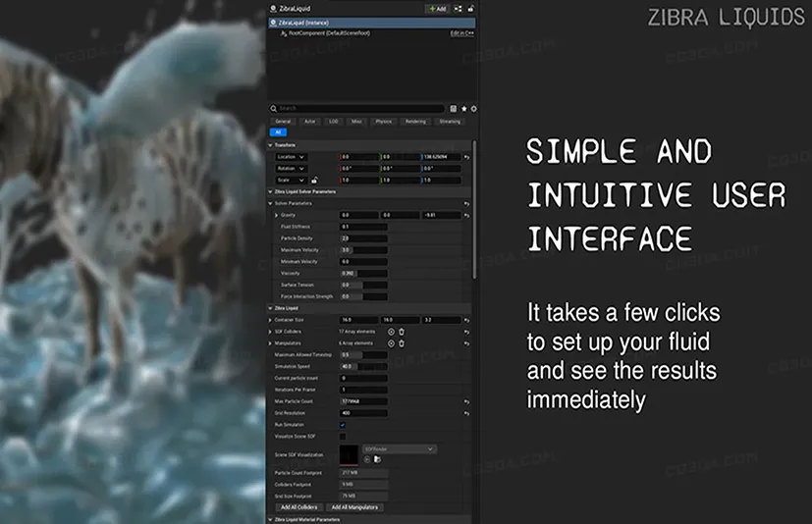
Task: Open the Edit in C++ link
Action: [461, 33]
